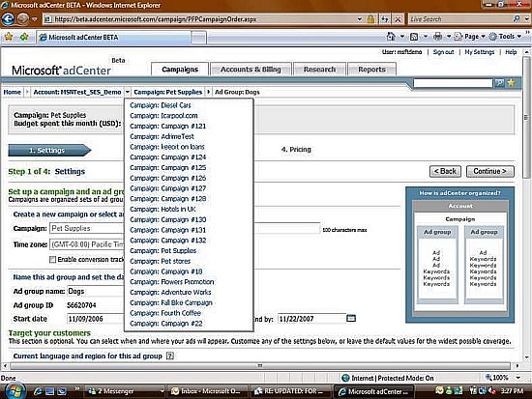Screen dimensions: 532x399
Task: Click the empty new tab button
Action: [199, 38]
